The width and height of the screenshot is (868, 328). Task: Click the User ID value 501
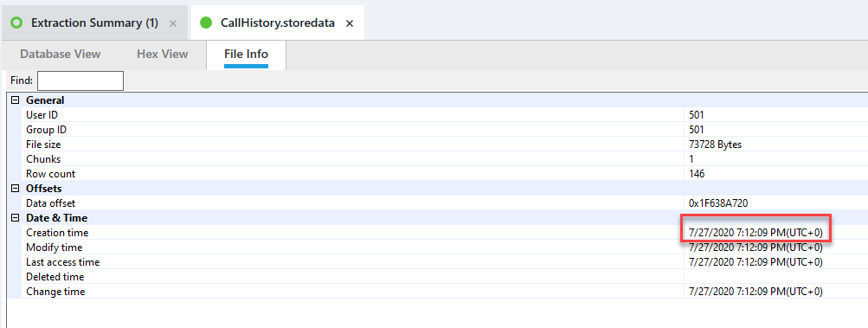(x=697, y=115)
